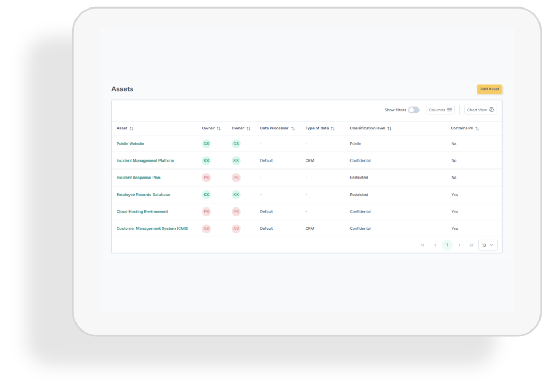
Task: Enable the Show filters toggle
Action: 414,110
